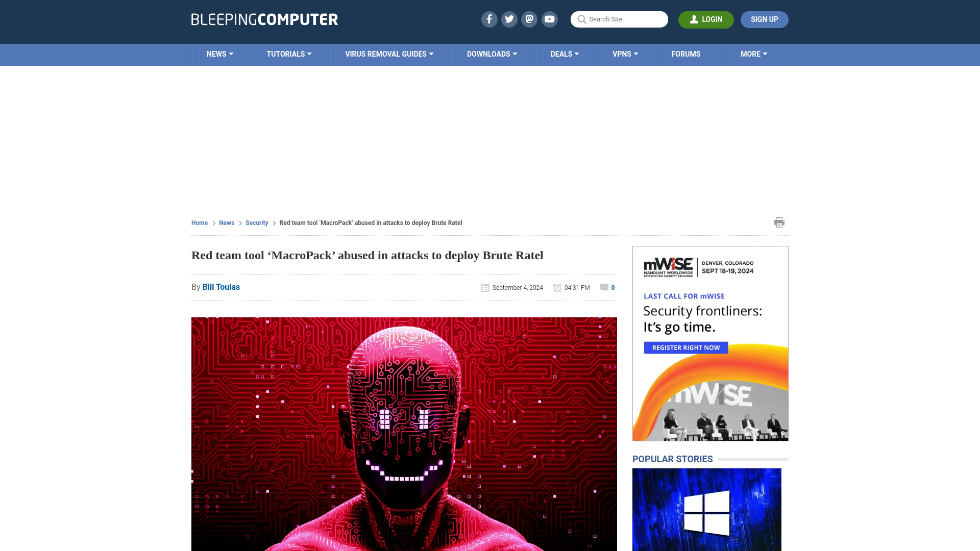The image size is (980, 551).
Task: Click the Security breadcrumb link
Action: pyautogui.click(x=256, y=222)
